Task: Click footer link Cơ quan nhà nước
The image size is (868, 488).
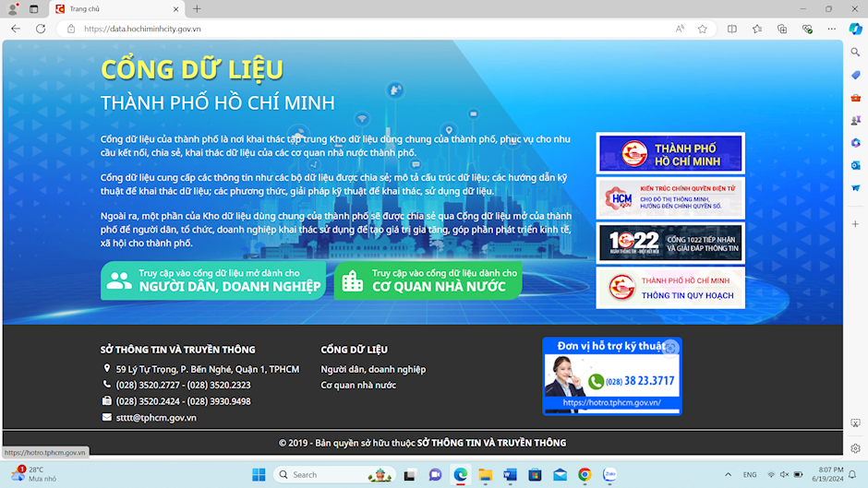Action: pos(358,385)
